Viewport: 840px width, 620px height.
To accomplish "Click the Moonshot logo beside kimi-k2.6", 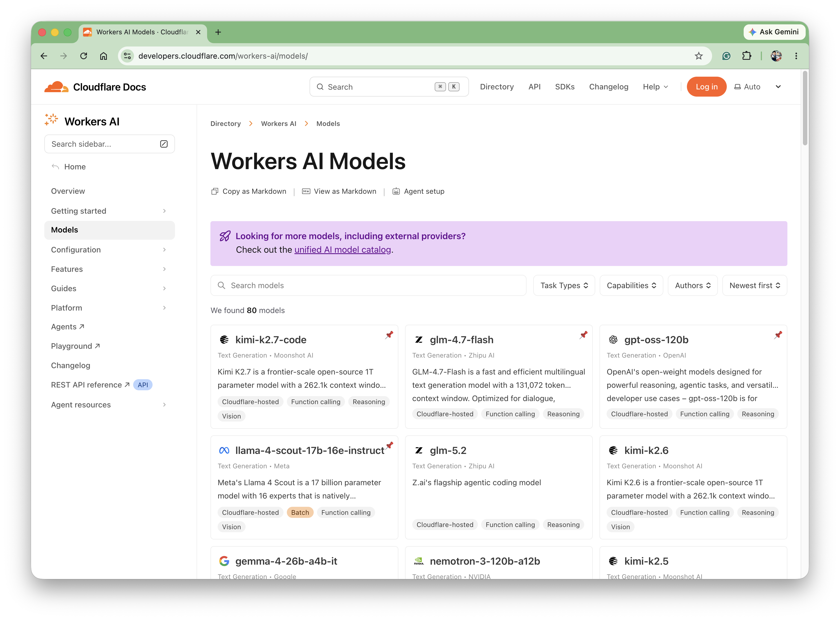I will [613, 450].
